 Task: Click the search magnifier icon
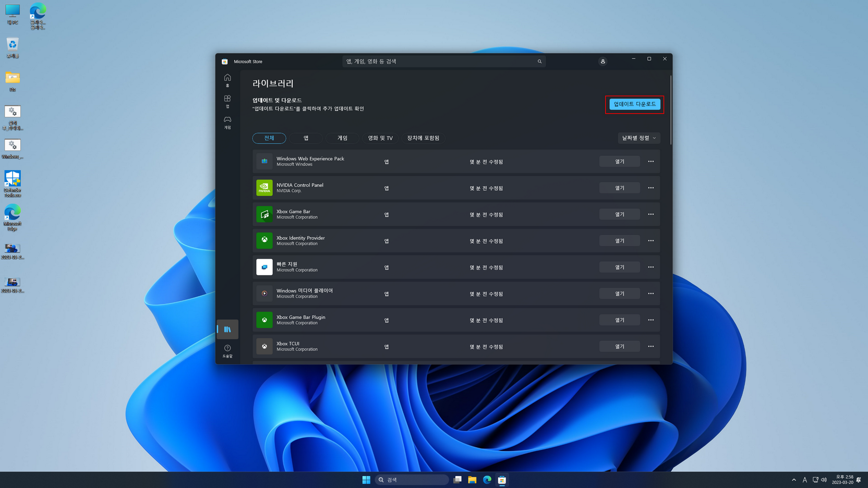539,62
